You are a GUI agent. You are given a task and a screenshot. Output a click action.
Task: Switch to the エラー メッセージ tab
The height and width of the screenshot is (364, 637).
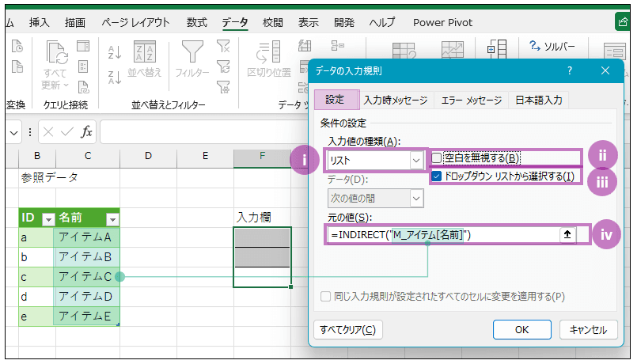(x=472, y=100)
